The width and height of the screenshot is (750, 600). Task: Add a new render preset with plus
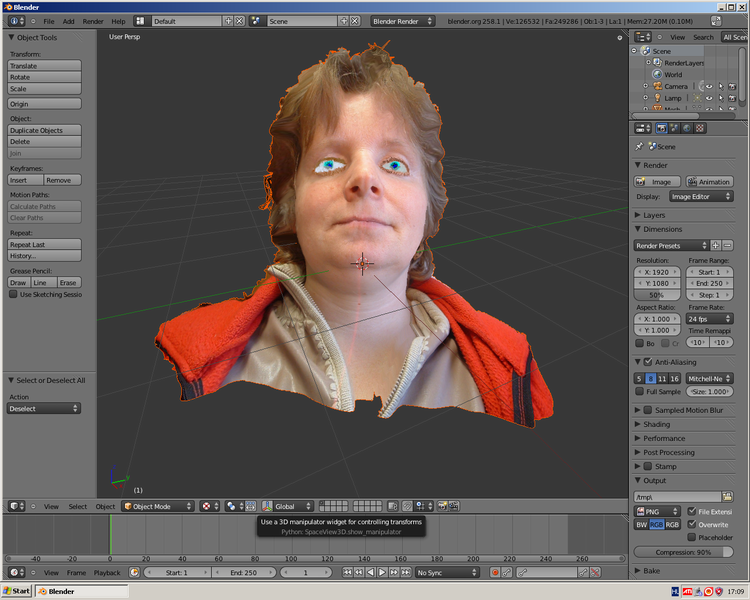pyautogui.click(x=715, y=245)
